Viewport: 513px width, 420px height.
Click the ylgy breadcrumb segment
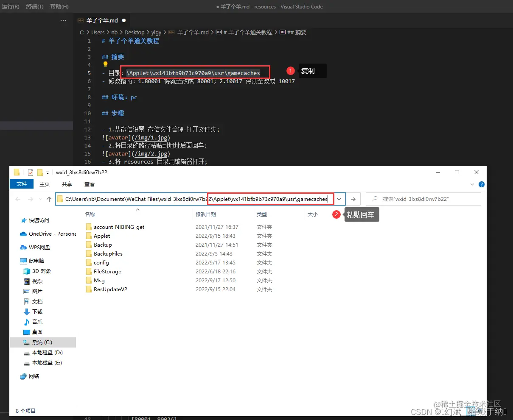pos(156,32)
